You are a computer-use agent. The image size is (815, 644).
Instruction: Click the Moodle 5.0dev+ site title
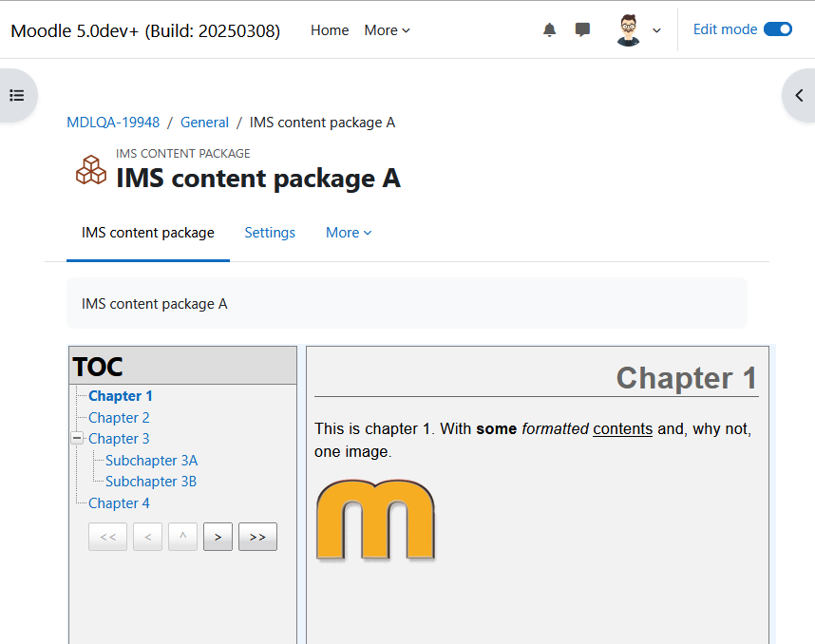(x=145, y=30)
